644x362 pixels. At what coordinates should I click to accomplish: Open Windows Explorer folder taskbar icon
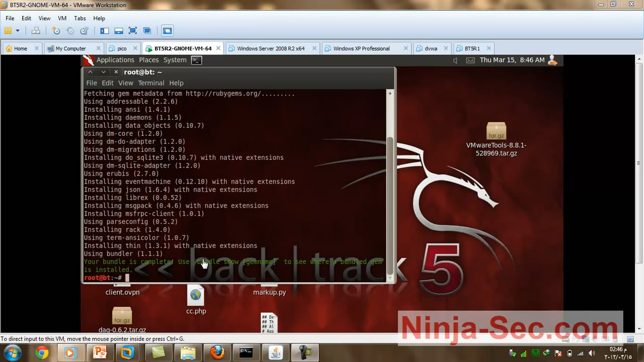coord(188,353)
